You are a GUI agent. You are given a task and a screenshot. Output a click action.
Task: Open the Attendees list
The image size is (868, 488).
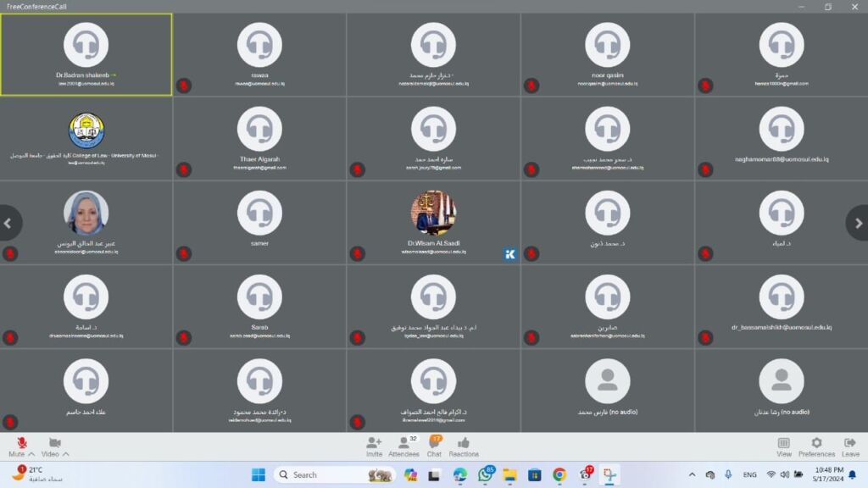pos(403,443)
